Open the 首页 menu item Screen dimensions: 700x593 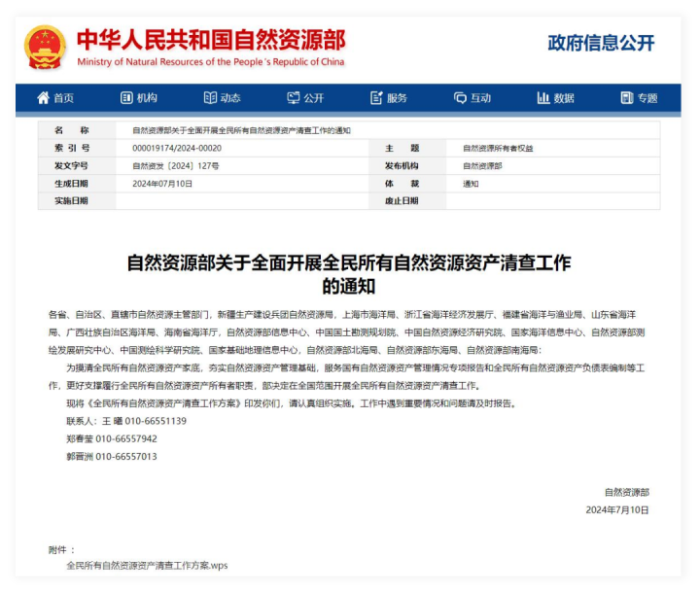click(x=63, y=98)
